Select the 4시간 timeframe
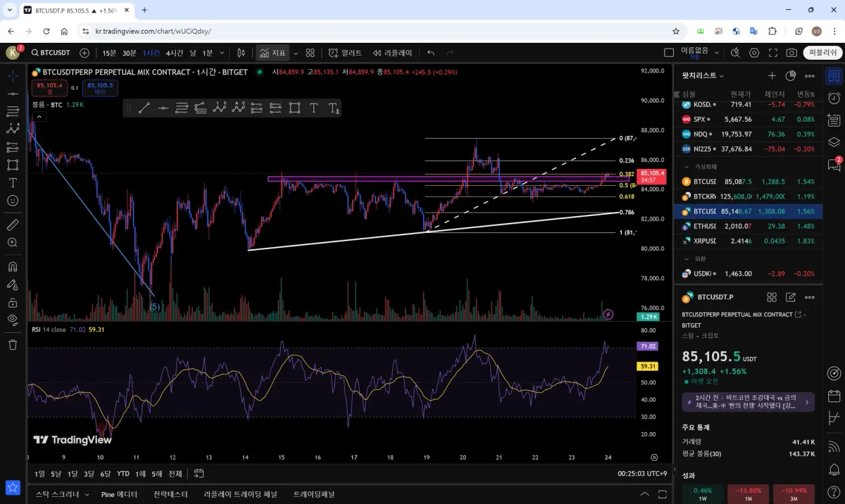This screenshot has height=504, width=845. tap(175, 53)
